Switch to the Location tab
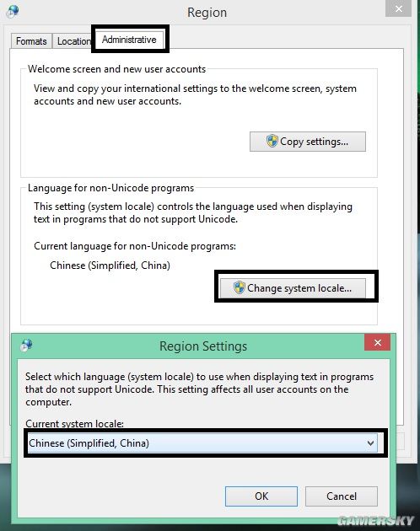420x531 pixels. point(73,41)
